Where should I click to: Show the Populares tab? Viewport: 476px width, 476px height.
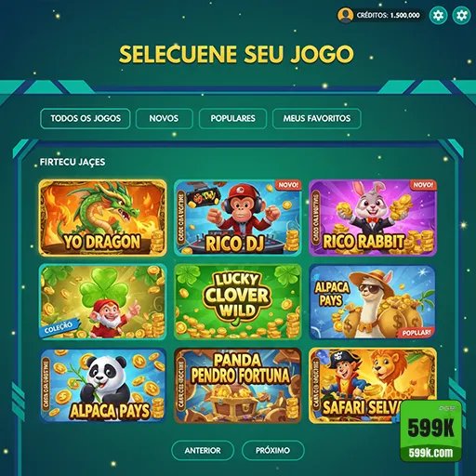click(x=232, y=118)
